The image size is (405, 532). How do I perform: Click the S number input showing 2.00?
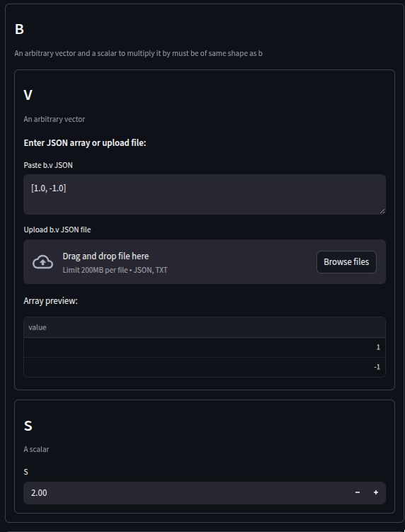point(186,492)
